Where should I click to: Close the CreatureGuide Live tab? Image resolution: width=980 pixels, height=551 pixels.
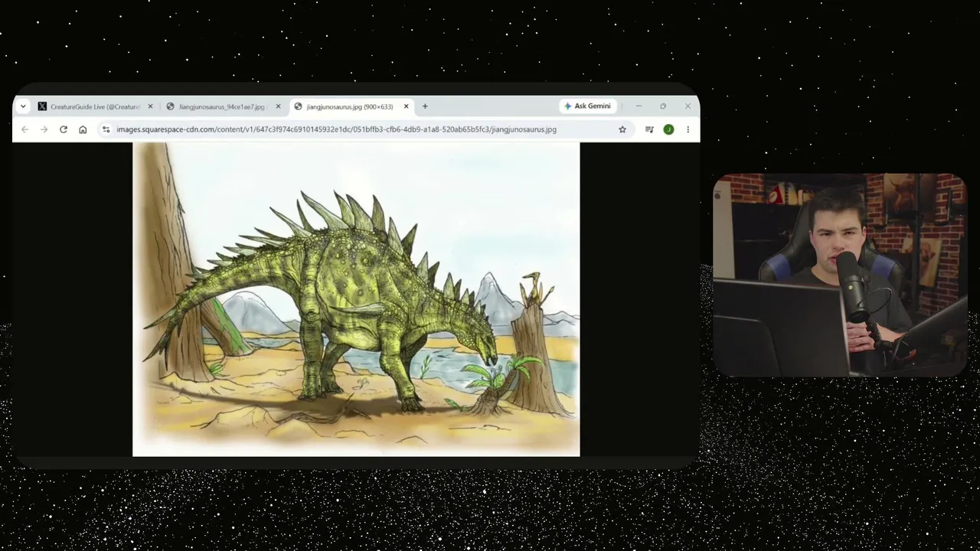(150, 106)
